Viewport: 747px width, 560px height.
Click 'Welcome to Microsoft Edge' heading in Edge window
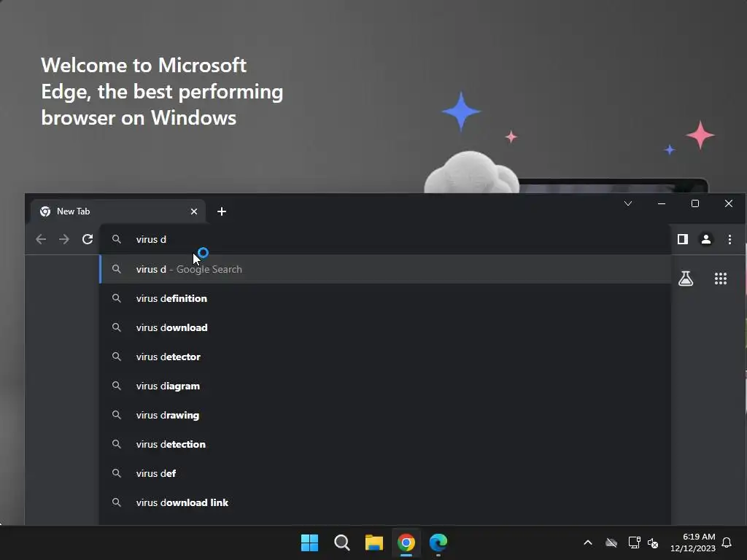[162, 91]
